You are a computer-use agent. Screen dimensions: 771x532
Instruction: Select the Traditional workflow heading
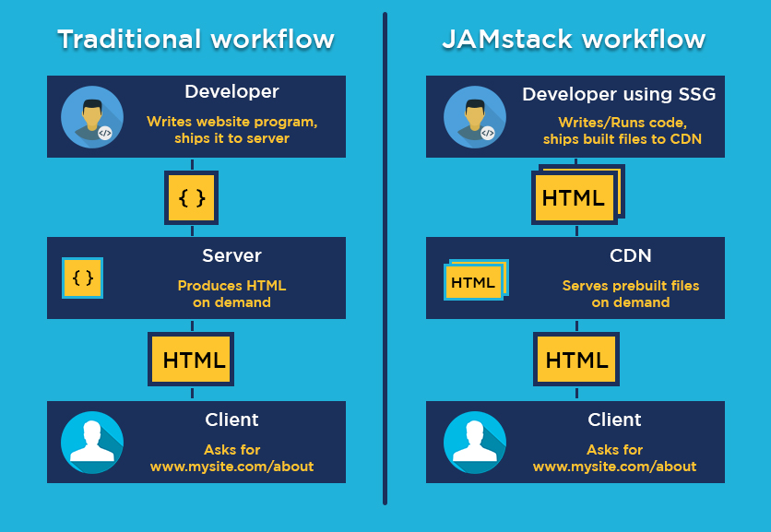(x=196, y=39)
